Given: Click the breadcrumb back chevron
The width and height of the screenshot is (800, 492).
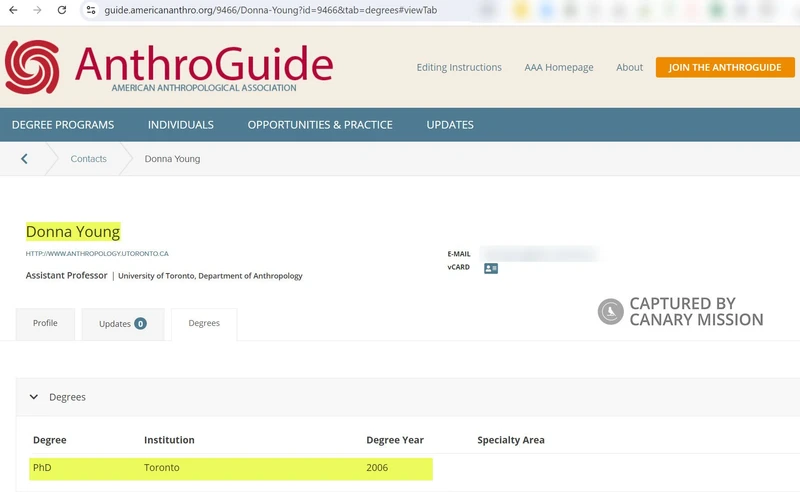Looking at the screenshot, I should click(24, 159).
